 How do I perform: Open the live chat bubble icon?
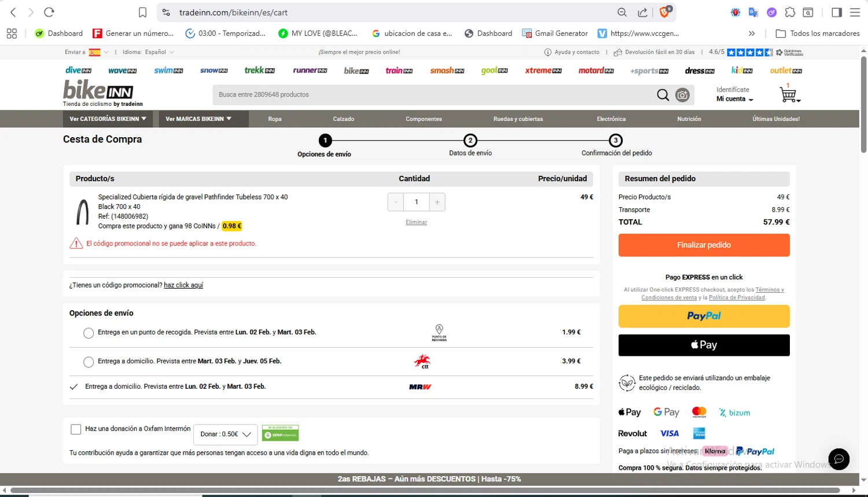[839, 459]
